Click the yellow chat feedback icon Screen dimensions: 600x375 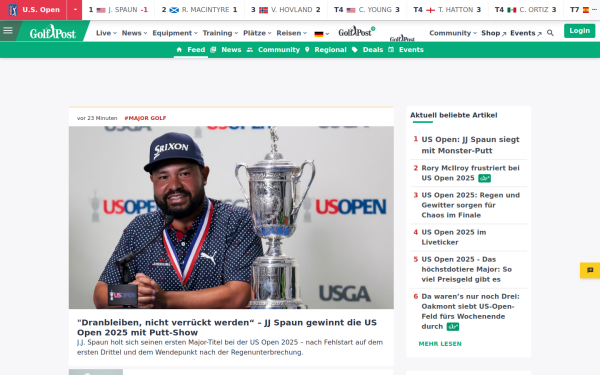pyautogui.click(x=590, y=270)
